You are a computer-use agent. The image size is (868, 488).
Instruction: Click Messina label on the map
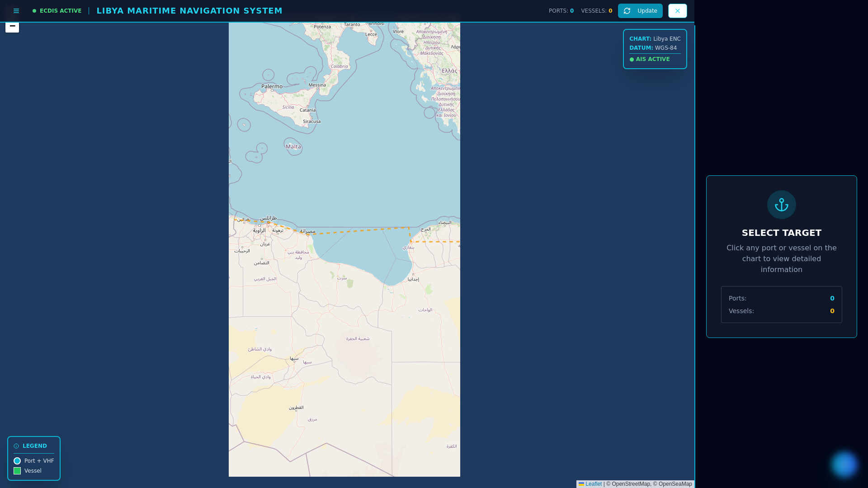coord(317,85)
